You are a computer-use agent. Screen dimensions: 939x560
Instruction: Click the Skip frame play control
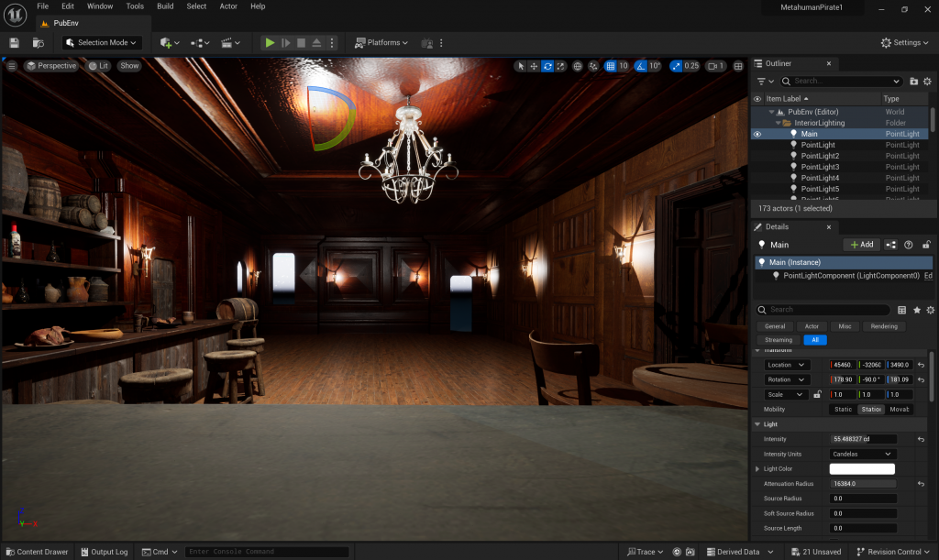(x=286, y=42)
